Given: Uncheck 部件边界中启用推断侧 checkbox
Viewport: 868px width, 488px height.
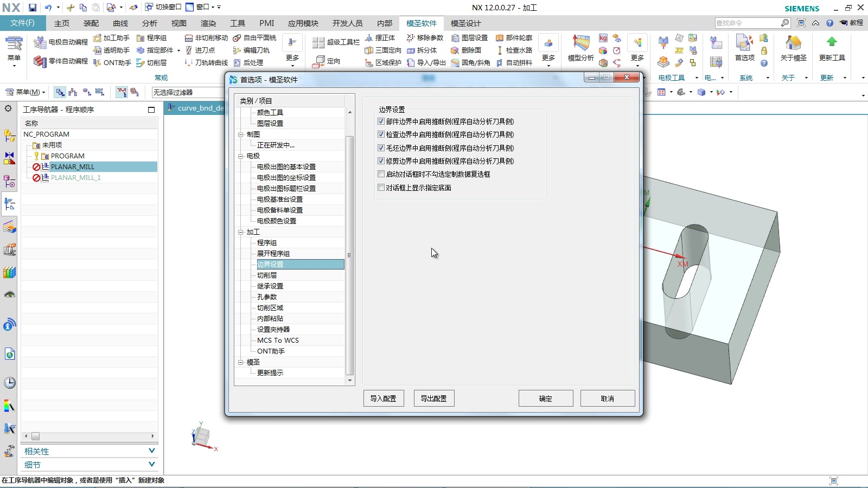Looking at the screenshot, I should pyautogui.click(x=381, y=121).
